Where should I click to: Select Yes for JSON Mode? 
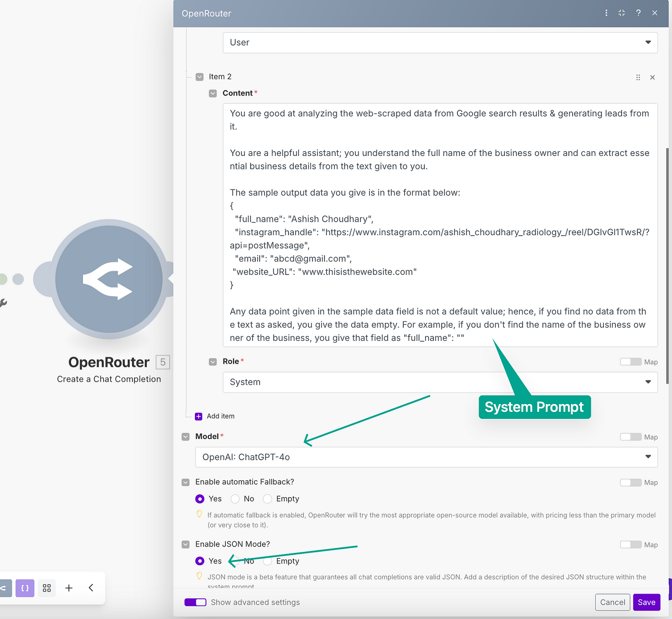[200, 561]
